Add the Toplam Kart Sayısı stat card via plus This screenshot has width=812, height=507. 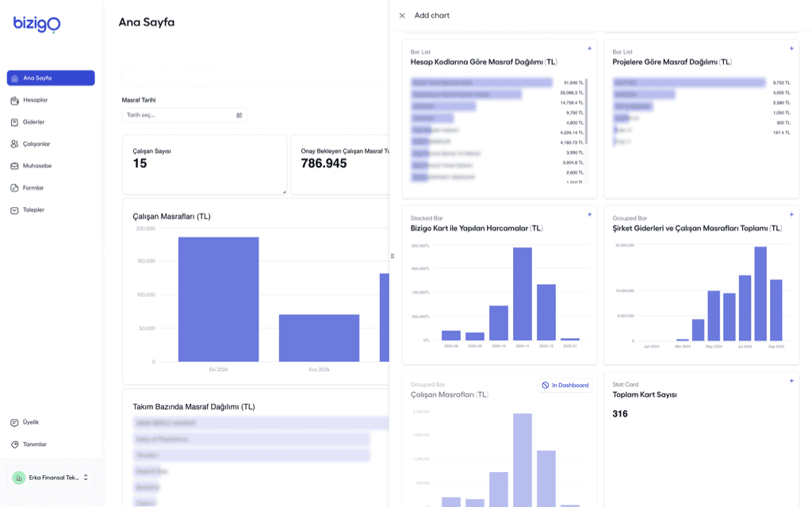791,380
